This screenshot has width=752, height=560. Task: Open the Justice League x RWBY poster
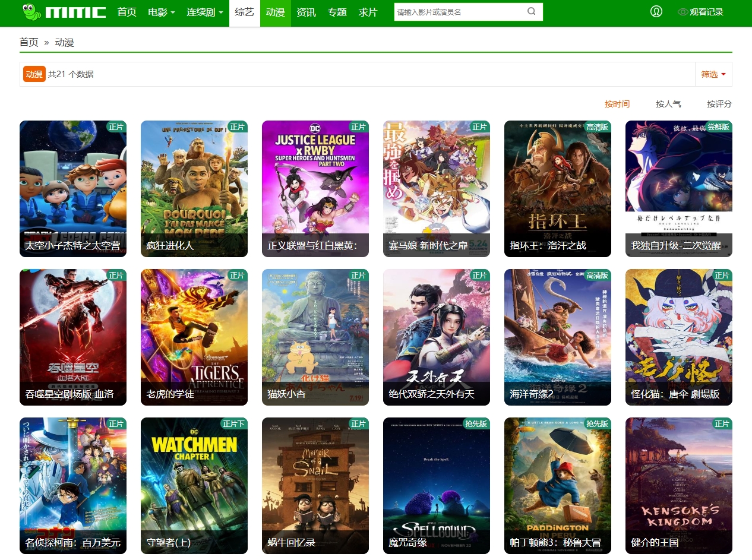click(315, 189)
